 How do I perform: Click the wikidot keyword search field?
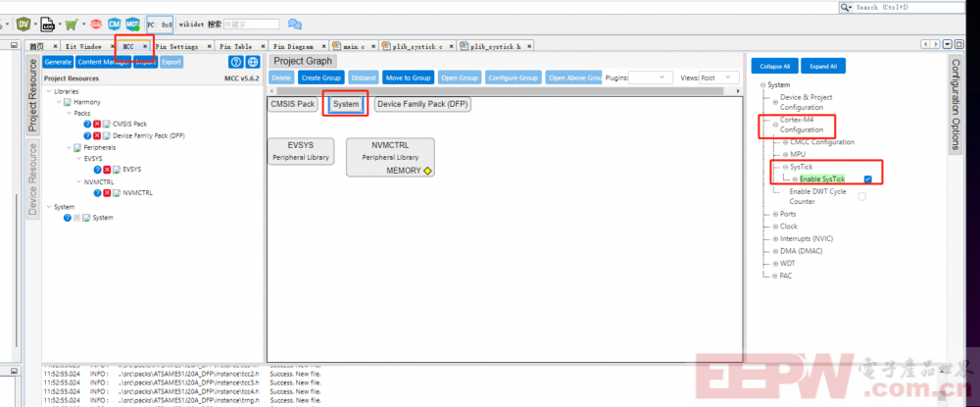click(x=251, y=25)
